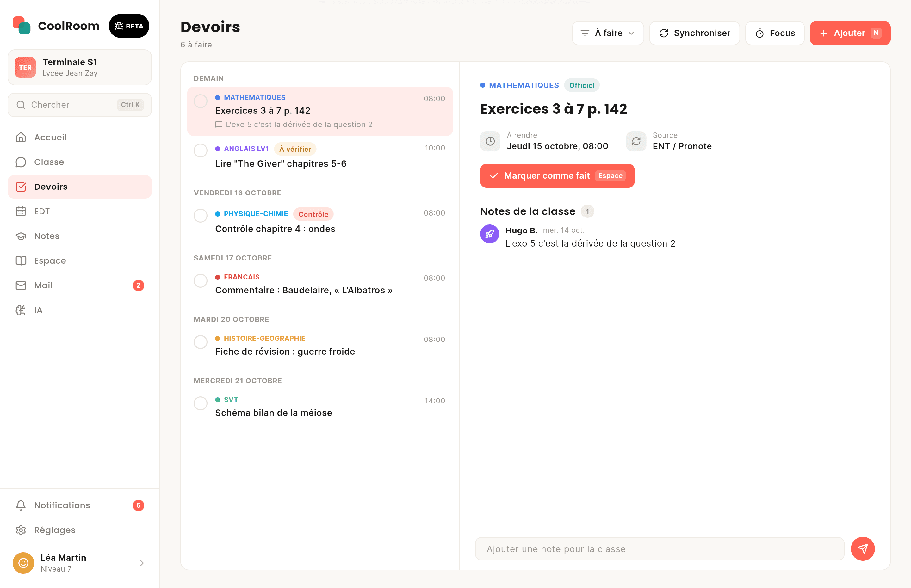Screen dimensions: 911x588
Task: Go to Accueil in the sidebar
Action: click(x=80, y=137)
